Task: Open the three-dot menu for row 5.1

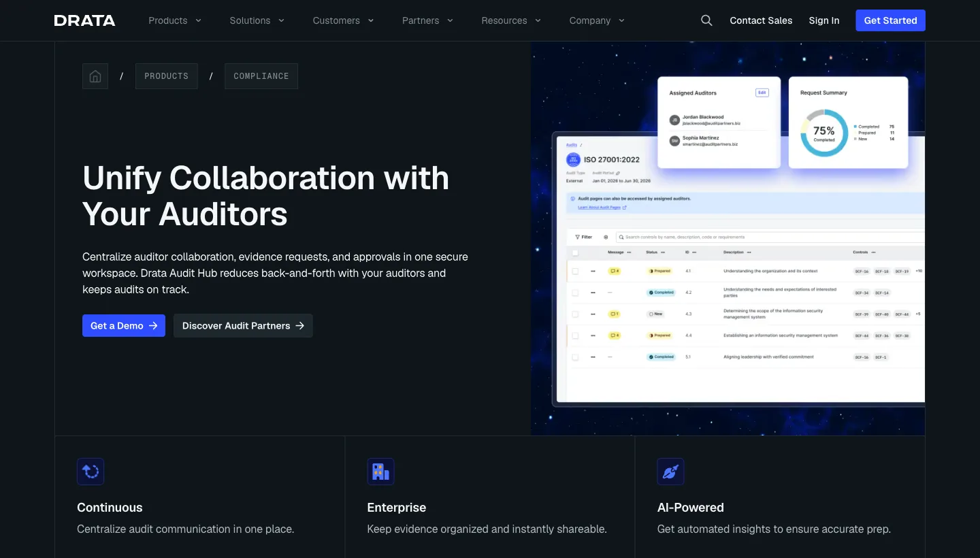Action: pyautogui.click(x=593, y=357)
